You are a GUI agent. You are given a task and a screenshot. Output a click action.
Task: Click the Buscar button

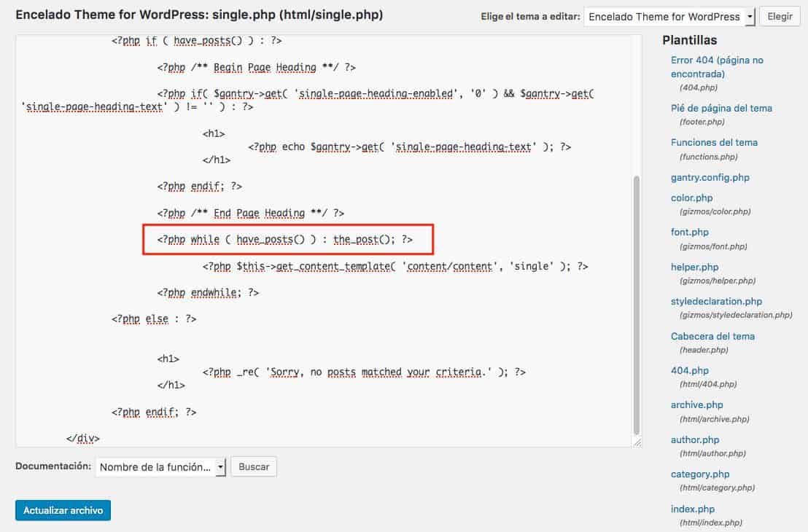point(254,466)
